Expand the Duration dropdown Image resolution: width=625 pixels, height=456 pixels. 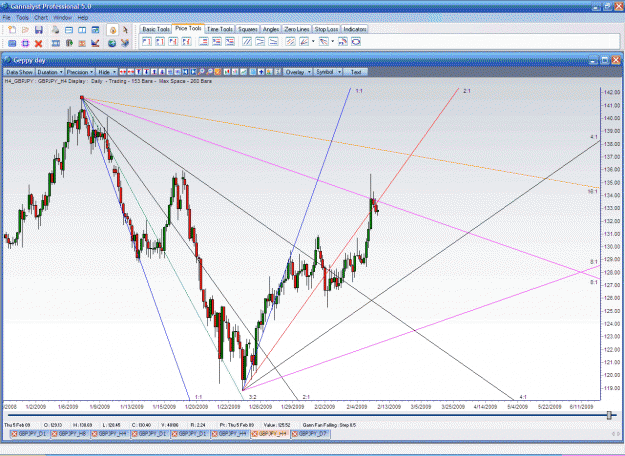click(x=50, y=72)
